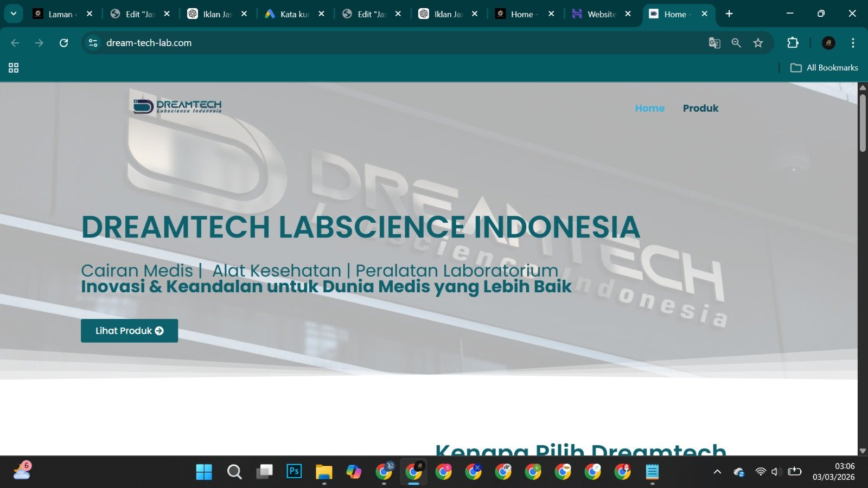Click the browser reload button
This screenshot has height=488, width=868.
coord(63,43)
